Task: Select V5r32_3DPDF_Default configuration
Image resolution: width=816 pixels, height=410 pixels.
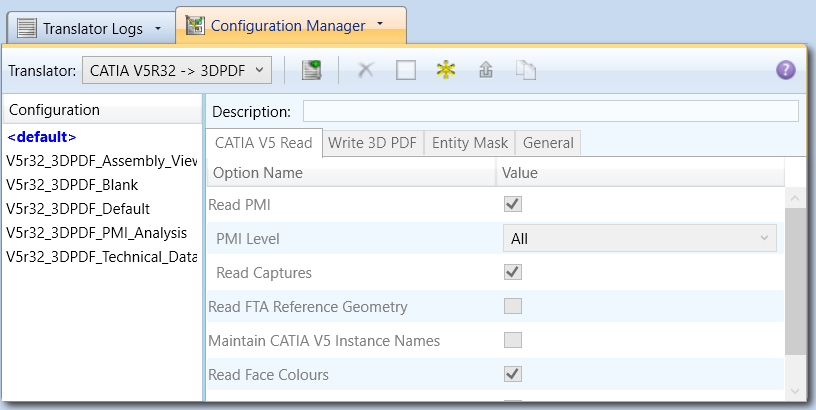Action: (x=78, y=209)
